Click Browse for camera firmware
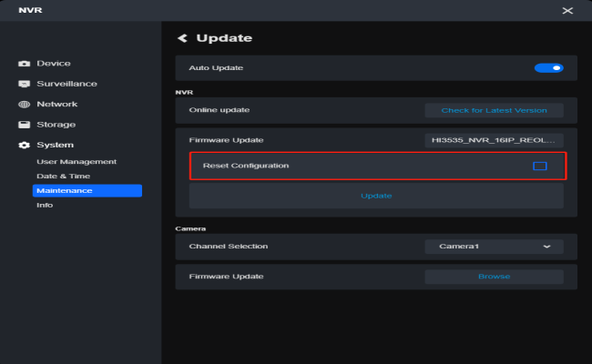This screenshot has width=592, height=364. click(494, 276)
